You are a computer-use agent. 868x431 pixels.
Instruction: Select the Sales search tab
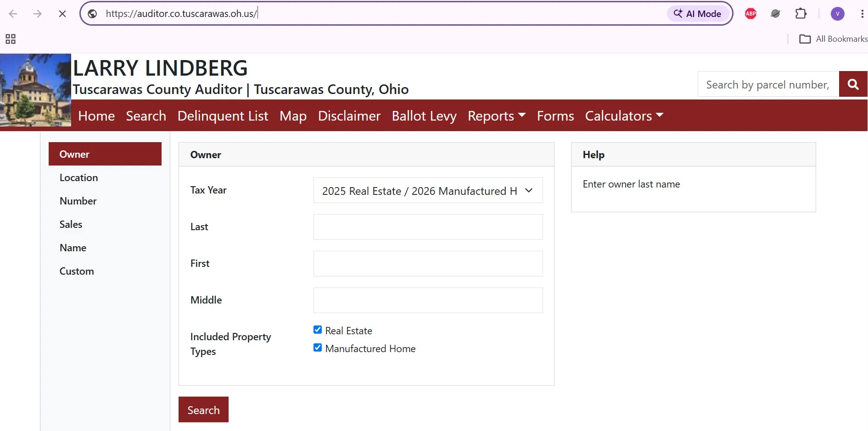coord(105,224)
